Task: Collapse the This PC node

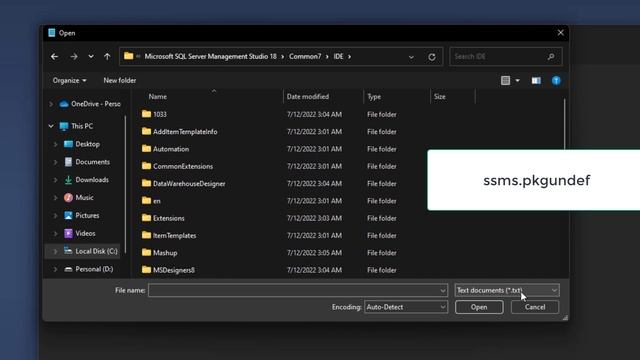Action: [51, 126]
